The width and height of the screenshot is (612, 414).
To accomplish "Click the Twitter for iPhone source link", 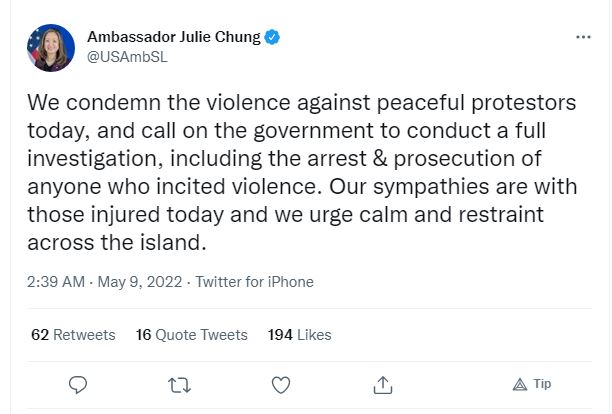I will [254, 282].
